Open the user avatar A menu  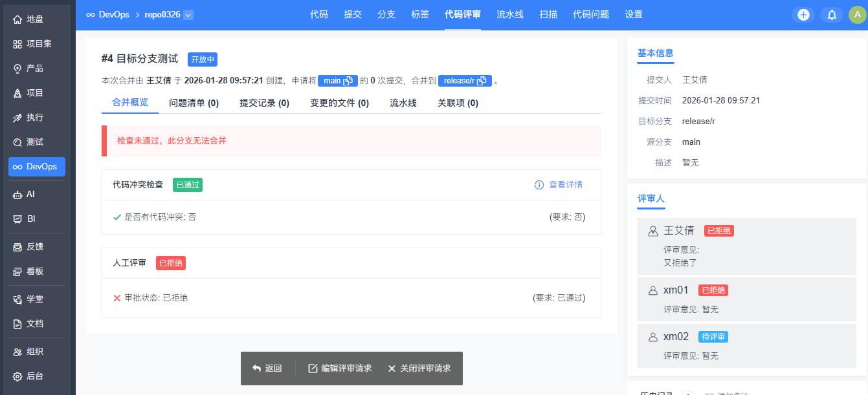tap(857, 15)
